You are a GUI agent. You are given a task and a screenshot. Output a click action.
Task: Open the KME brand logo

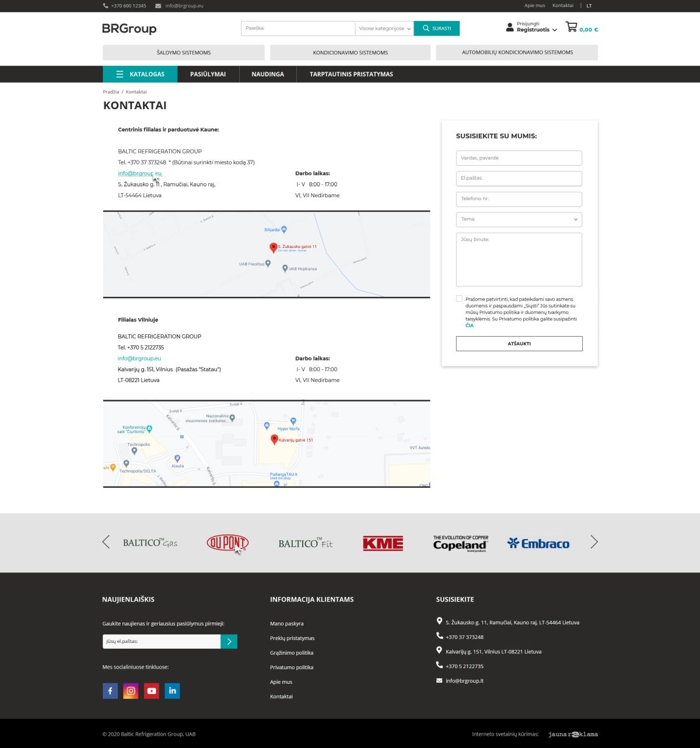pyautogui.click(x=383, y=543)
